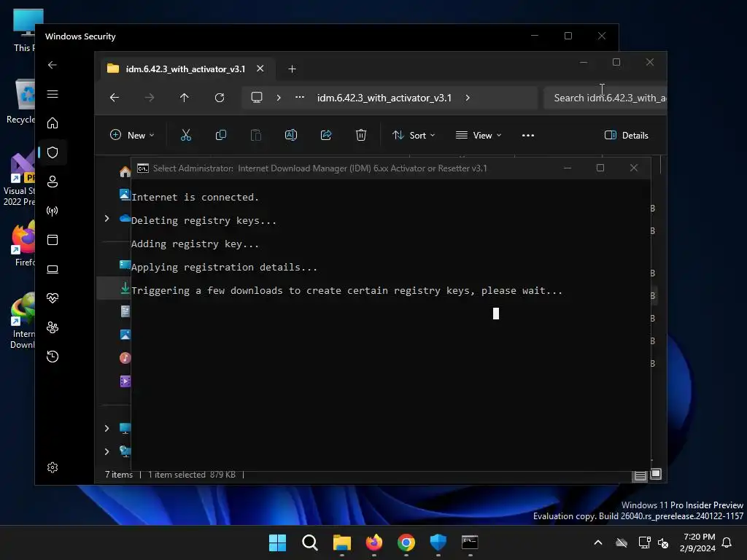
Task: Click Share icon in File Explorer toolbar
Action: (x=326, y=135)
